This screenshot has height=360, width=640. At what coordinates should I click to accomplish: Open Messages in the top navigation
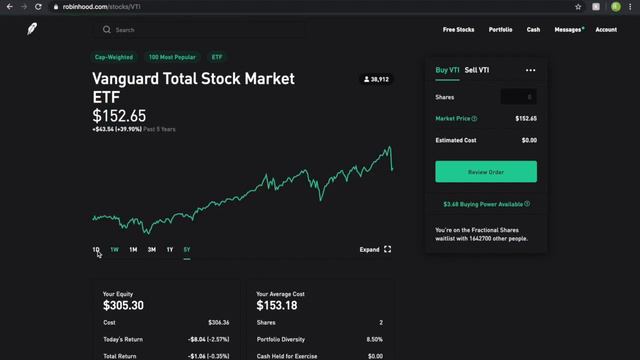[x=568, y=29]
